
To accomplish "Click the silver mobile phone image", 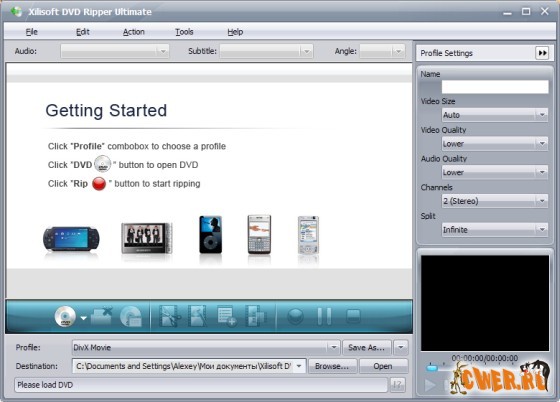I will (308, 235).
